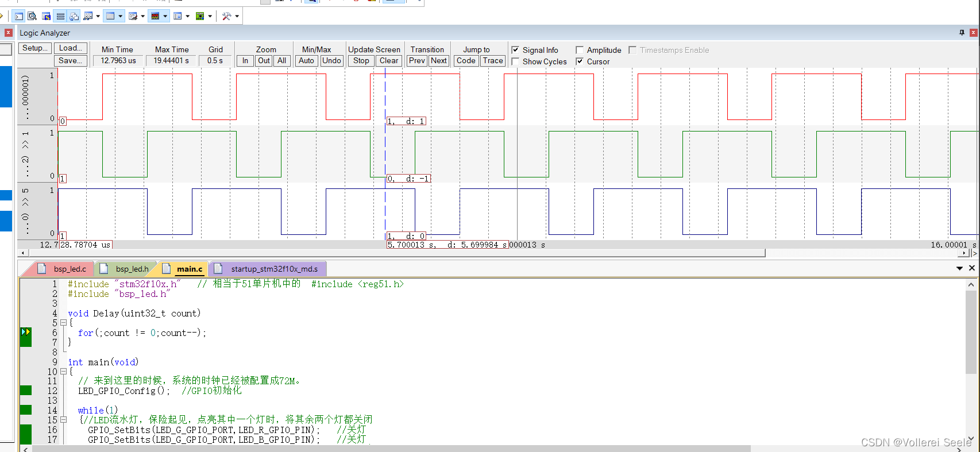
Task: Click the Min/Max Undo button
Action: coord(331,60)
